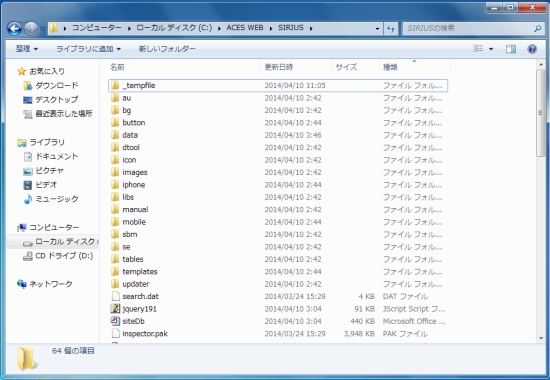
Task: Open ビデオ library
Action: (x=40, y=185)
